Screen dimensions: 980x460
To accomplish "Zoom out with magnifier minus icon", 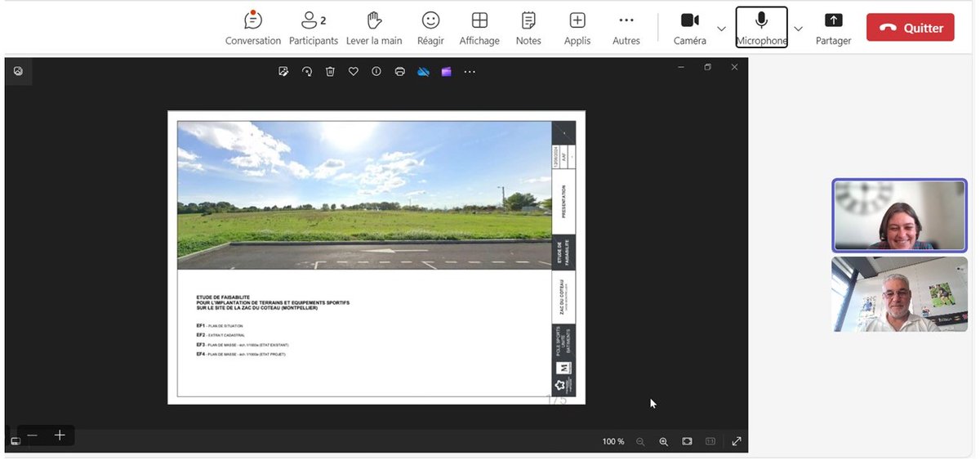I will coord(640,441).
